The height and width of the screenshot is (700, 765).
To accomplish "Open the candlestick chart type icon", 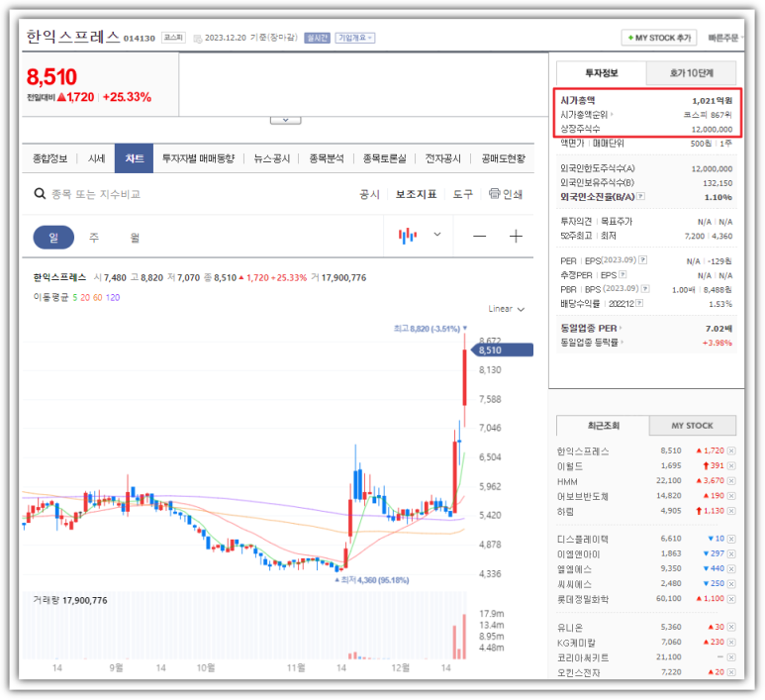I will coord(408,236).
